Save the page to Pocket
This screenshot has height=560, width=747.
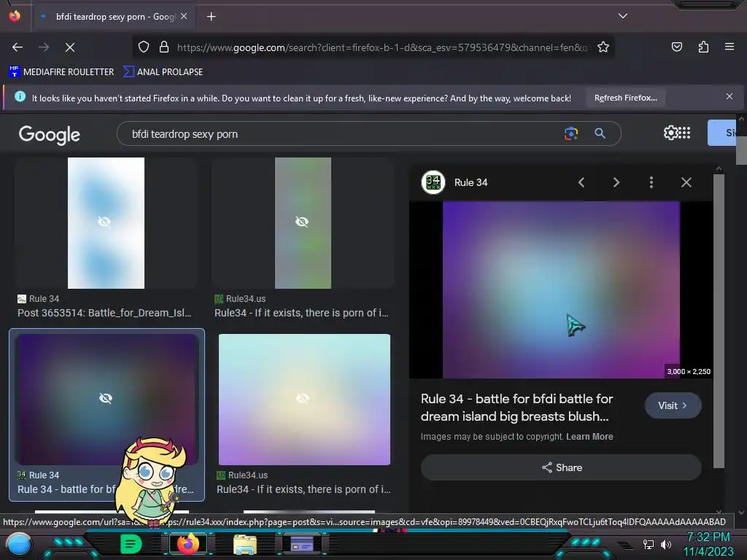point(676,47)
